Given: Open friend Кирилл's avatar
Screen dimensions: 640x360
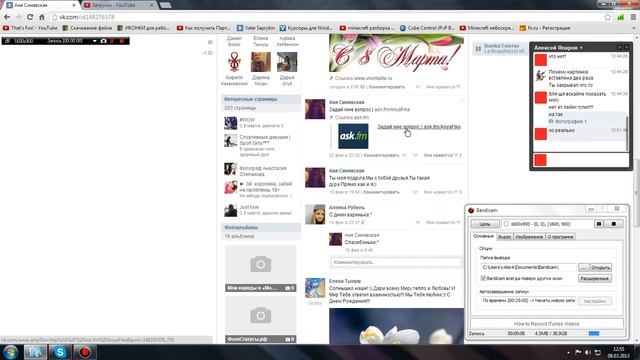Looking at the screenshot, I should [x=234, y=62].
